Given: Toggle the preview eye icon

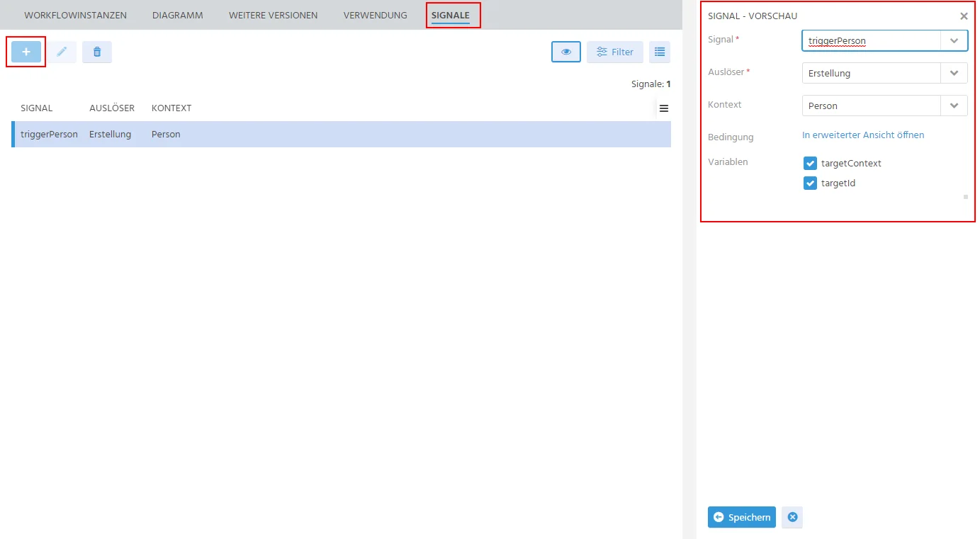Looking at the screenshot, I should pos(566,52).
